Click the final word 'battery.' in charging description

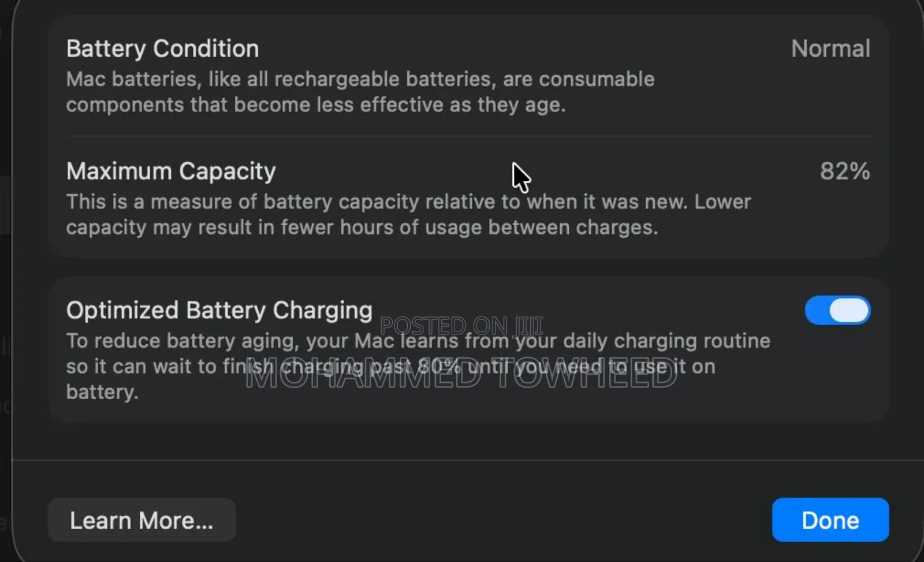[x=102, y=392]
